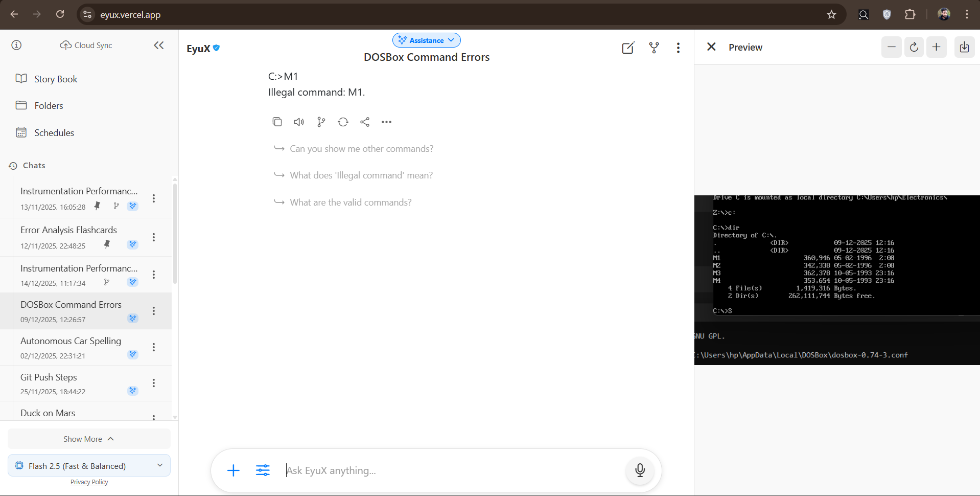Open the header more options menu

678,48
